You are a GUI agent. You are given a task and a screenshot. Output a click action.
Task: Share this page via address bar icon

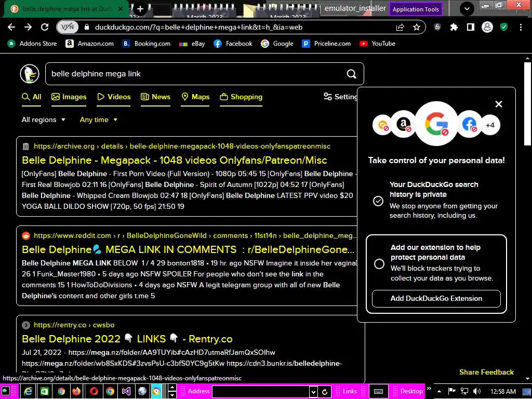(x=400, y=27)
